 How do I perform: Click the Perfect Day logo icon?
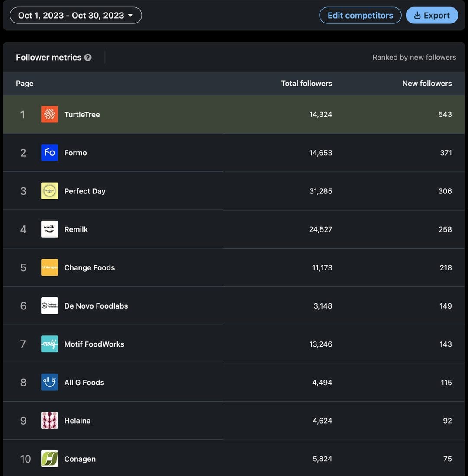(49, 191)
